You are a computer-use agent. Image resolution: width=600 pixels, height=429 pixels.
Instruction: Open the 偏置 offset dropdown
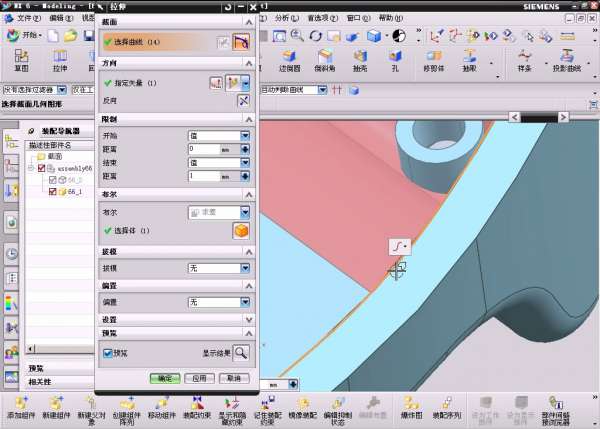pyautogui.click(x=218, y=301)
